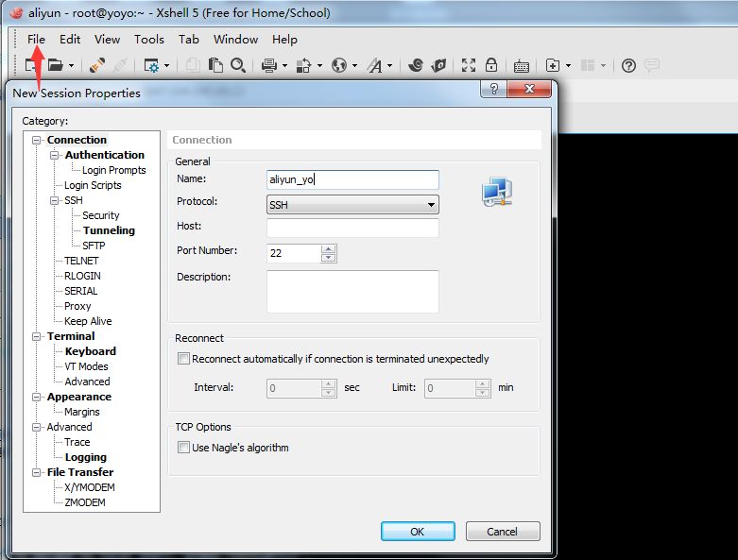Increase the Port Number with up arrow
Viewport: 738px width, 560px height.
pos(329,248)
